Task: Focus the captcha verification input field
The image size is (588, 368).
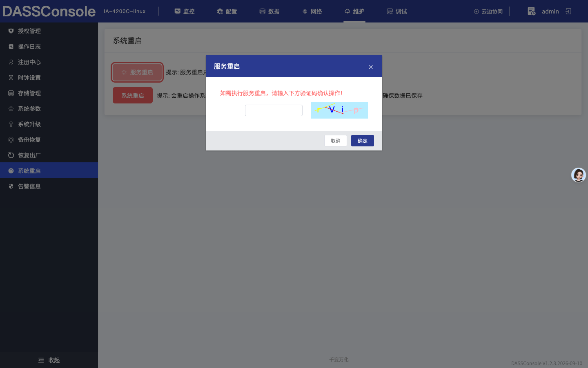Action: click(274, 110)
